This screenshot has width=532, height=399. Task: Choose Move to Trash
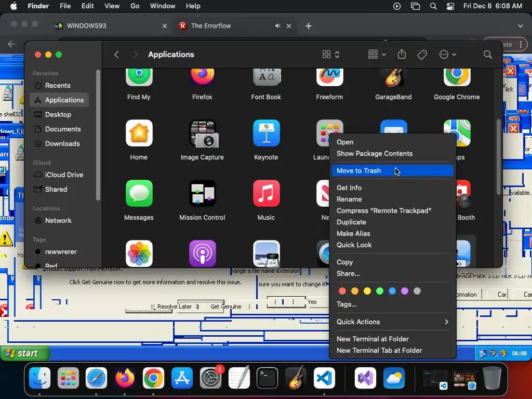point(393,170)
